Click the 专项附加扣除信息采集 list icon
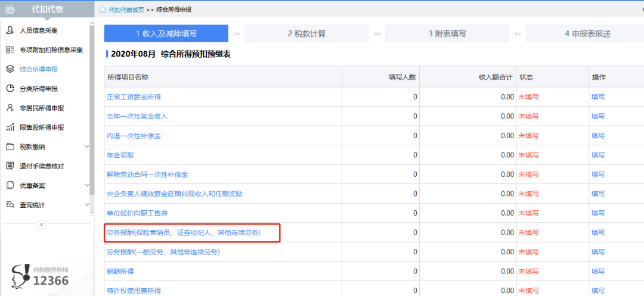Screen dimensions: 644x296 point(10,50)
